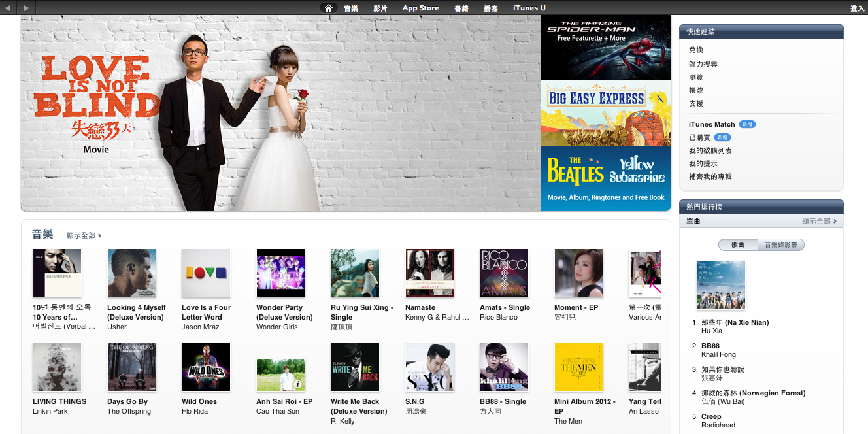Open top chart song artwork thumbnail
The height and width of the screenshot is (434, 868).
[x=722, y=286]
